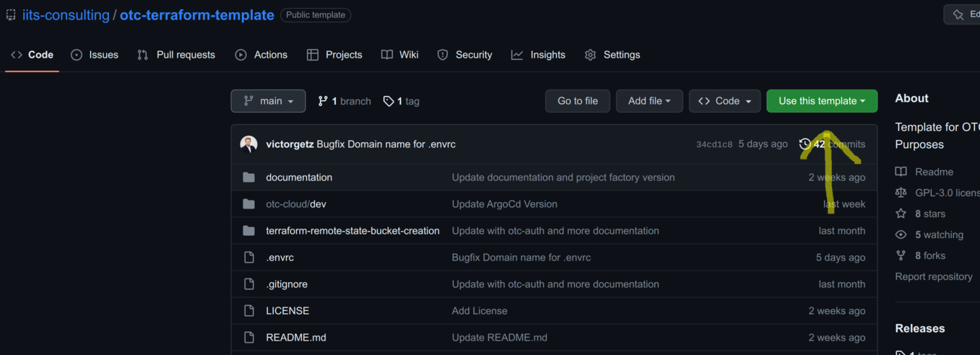Open repository Settings tab
This screenshot has height=355, width=980.
click(612, 55)
